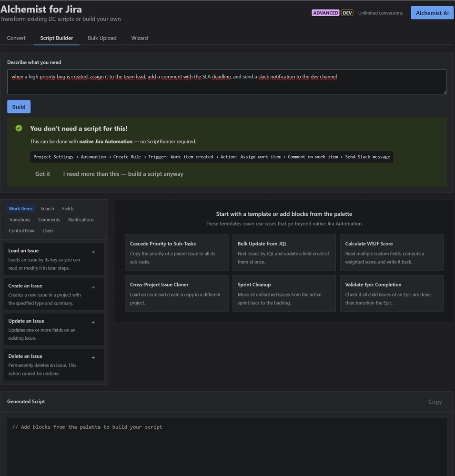Copy the generated script
Viewport: 455px width, 476px height.
[x=435, y=402]
